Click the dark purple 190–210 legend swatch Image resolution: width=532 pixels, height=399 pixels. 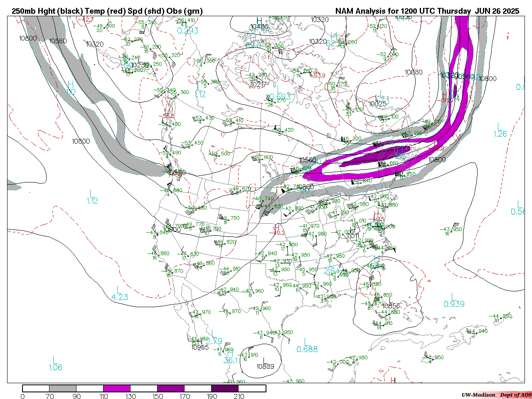[x=225, y=389]
